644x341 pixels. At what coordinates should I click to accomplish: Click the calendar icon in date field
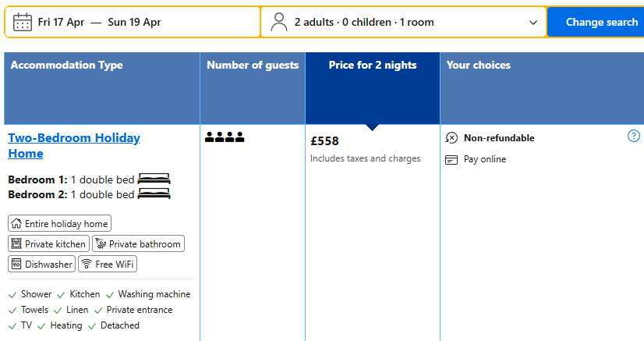point(23,22)
